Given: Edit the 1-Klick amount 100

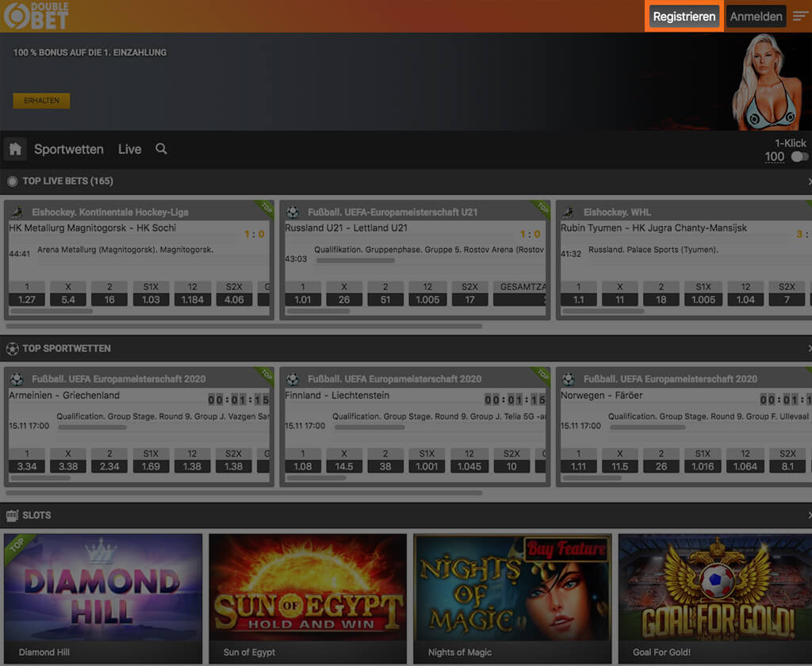Looking at the screenshot, I should [774, 157].
